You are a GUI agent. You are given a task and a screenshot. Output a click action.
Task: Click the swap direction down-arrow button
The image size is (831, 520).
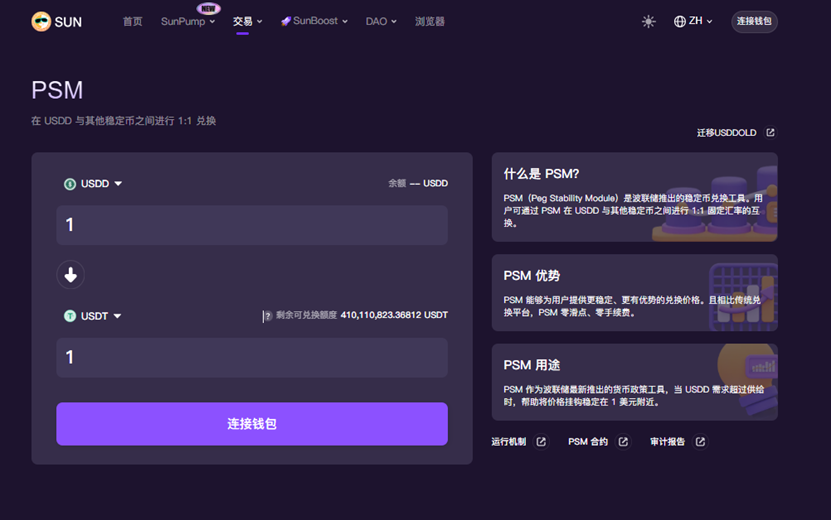tap(70, 274)
